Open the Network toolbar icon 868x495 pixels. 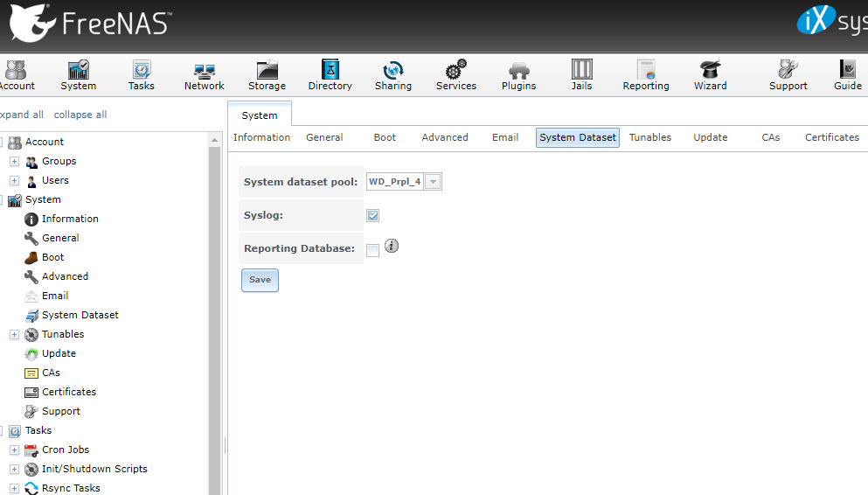(x=205, y=75)
